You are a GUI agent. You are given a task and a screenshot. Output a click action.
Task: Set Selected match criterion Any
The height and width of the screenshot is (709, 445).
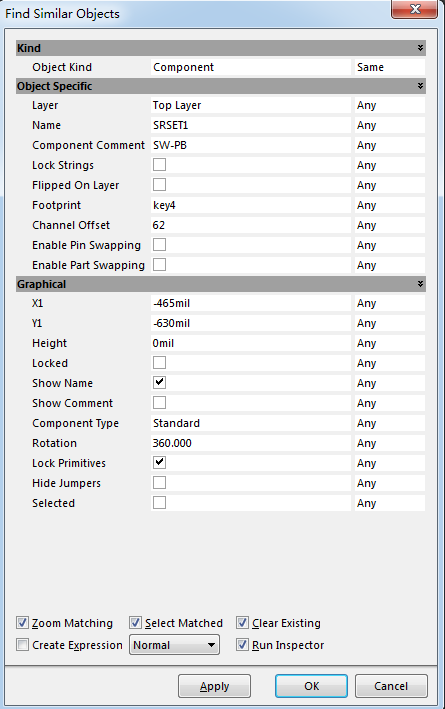pos(389,503)
